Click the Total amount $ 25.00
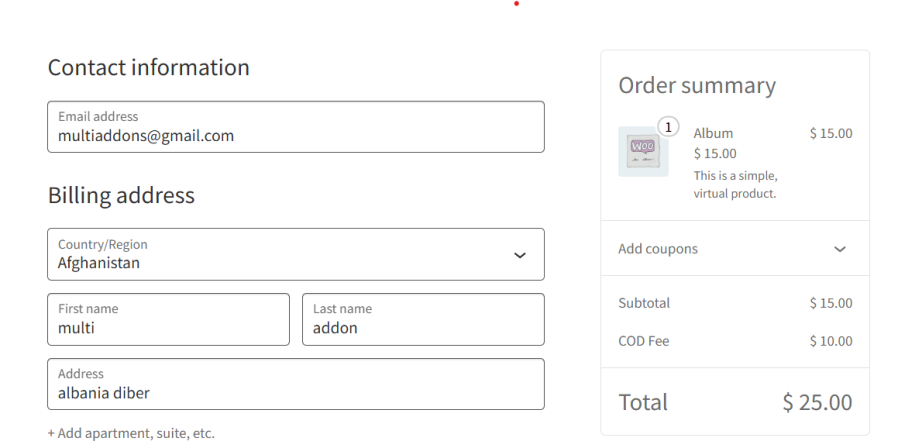The height and width of the screenshot is (448, 898). (x=817, y=403)
